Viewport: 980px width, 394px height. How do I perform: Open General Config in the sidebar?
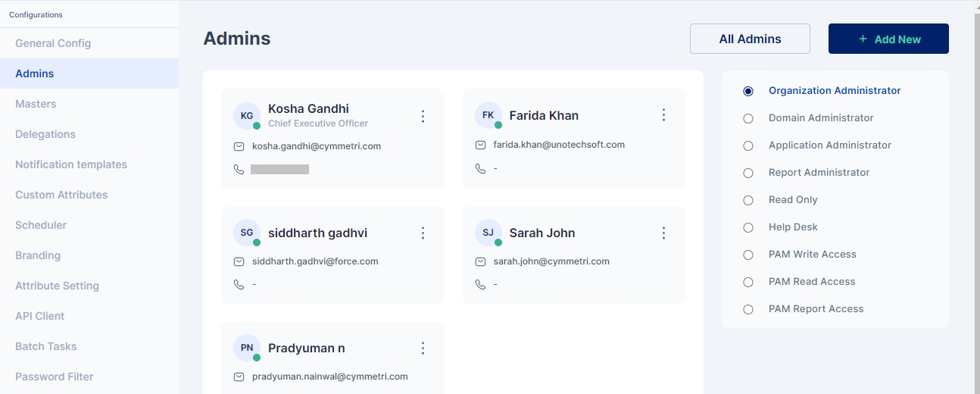pos(53,43)
